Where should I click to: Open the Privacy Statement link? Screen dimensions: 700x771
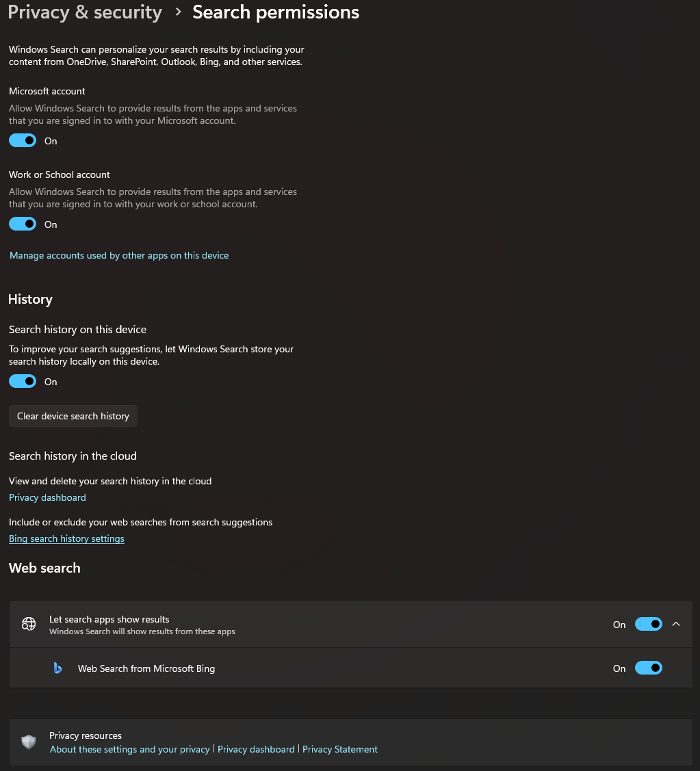click(340, 749)
